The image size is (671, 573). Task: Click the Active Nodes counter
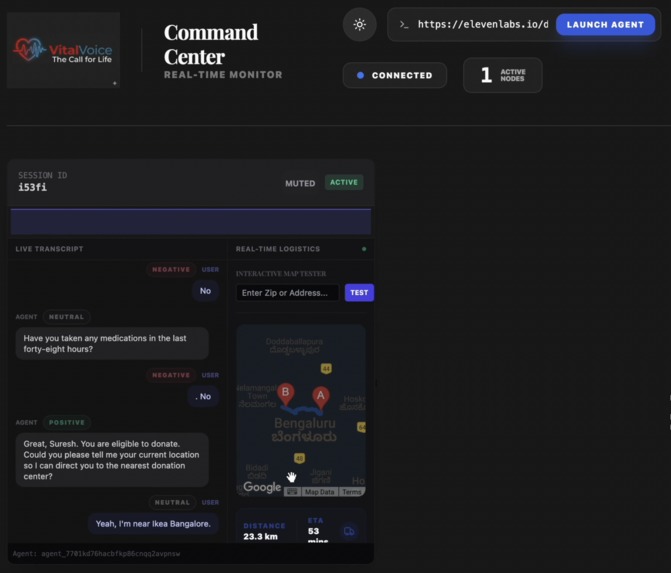tap(503, 75)
